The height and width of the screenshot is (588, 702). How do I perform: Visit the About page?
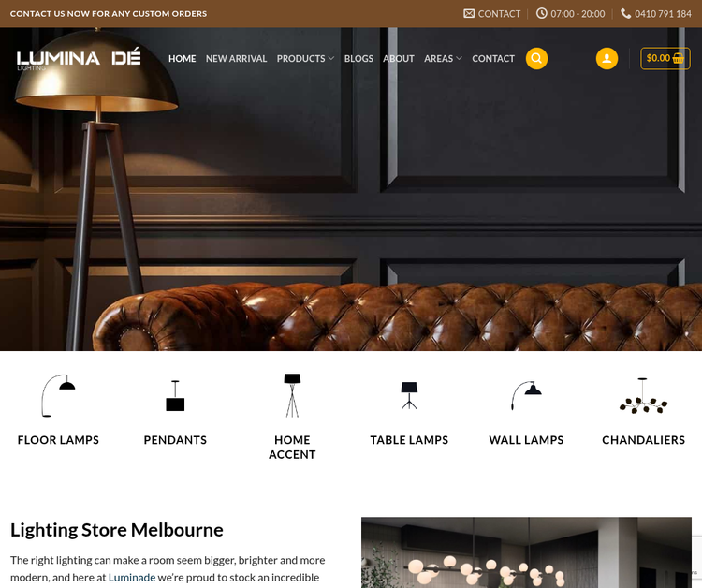[399, 59]
